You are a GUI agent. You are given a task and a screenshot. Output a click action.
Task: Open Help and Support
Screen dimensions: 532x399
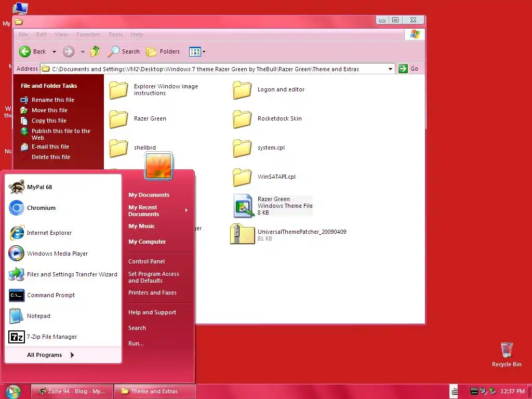(x=152, y=312)
